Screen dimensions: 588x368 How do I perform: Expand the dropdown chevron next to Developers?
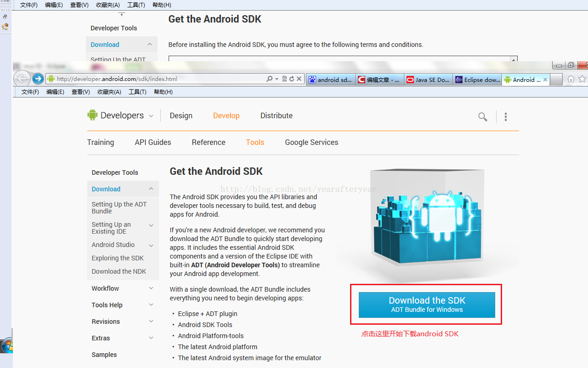(151, 116)
